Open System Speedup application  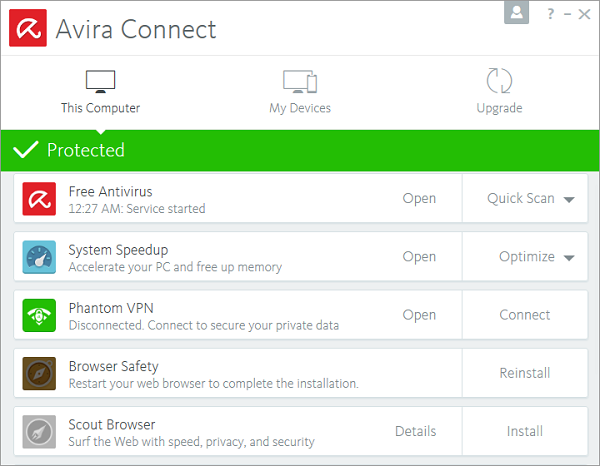pos(419,257)
